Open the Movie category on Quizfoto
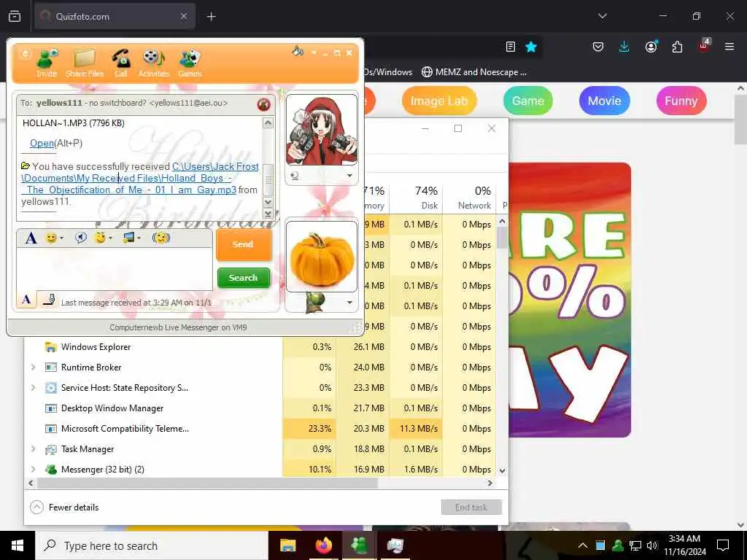This screenshot has height=560, width=747. pos(604,101)
